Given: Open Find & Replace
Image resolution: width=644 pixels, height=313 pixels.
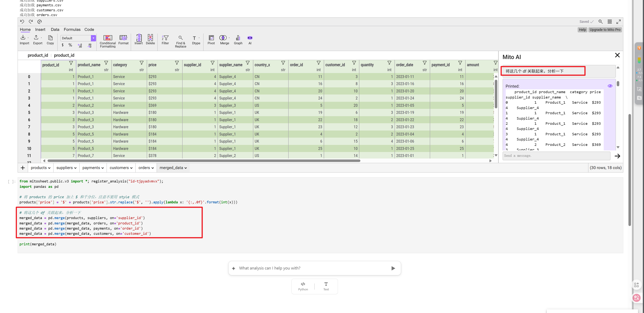Looking at the screenshot, I should pos(180,41).
